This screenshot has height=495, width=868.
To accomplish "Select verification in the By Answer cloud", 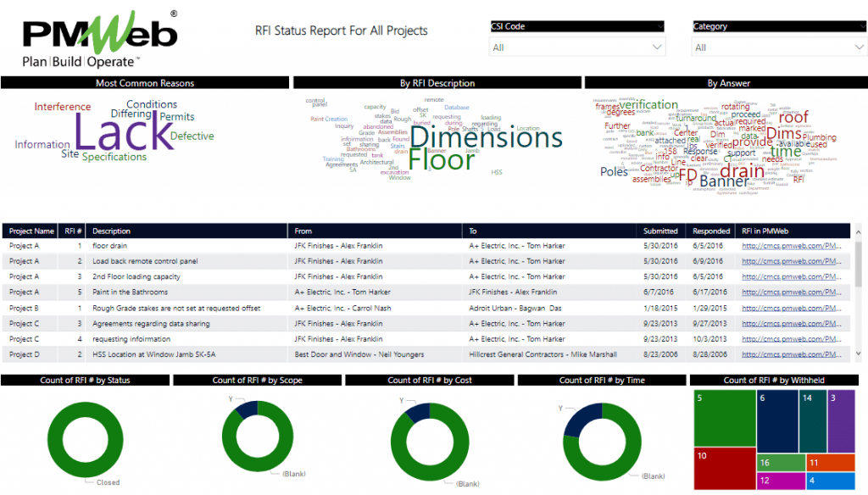I will [x=648, y=104].
